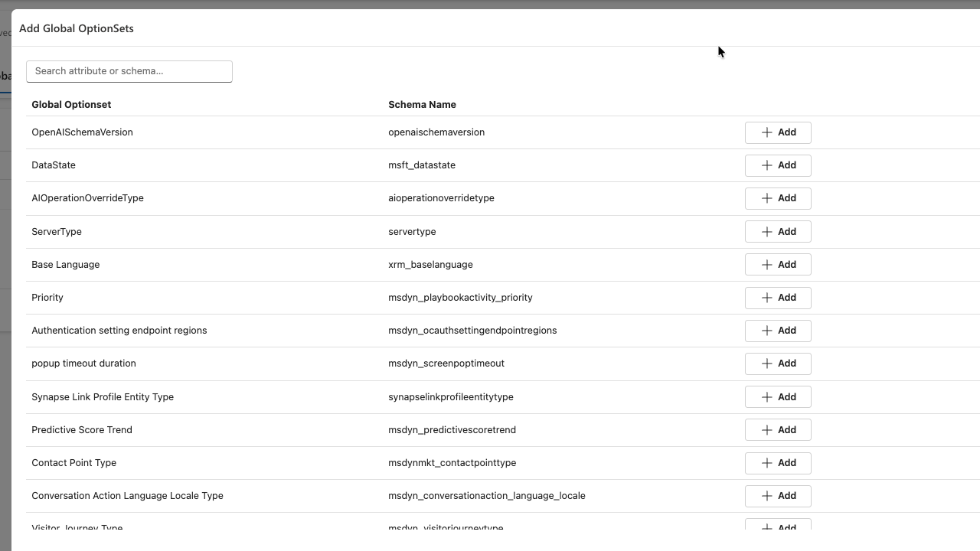Select the Global Optionset column header

point(71,105)
